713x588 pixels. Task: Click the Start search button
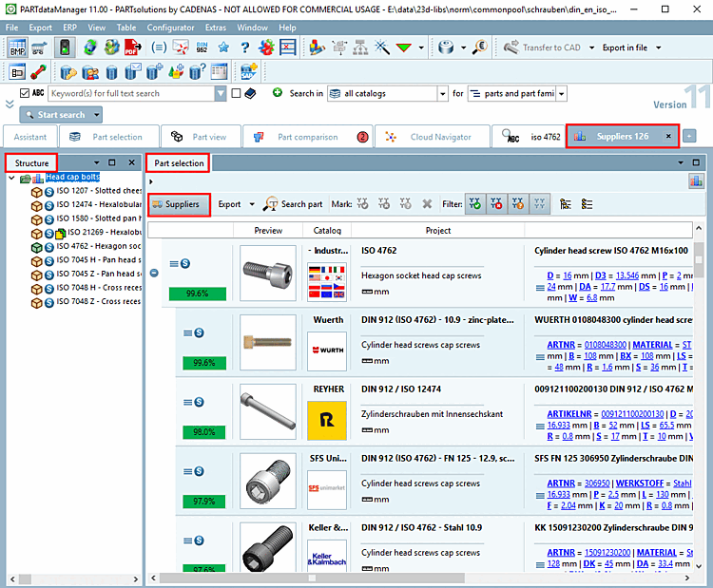61,115
